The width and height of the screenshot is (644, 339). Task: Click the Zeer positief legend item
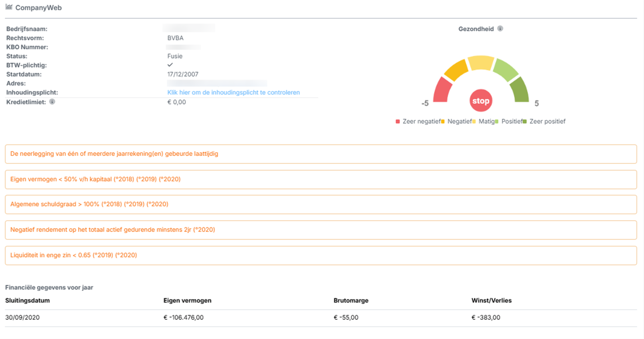(x=547, y=121)
